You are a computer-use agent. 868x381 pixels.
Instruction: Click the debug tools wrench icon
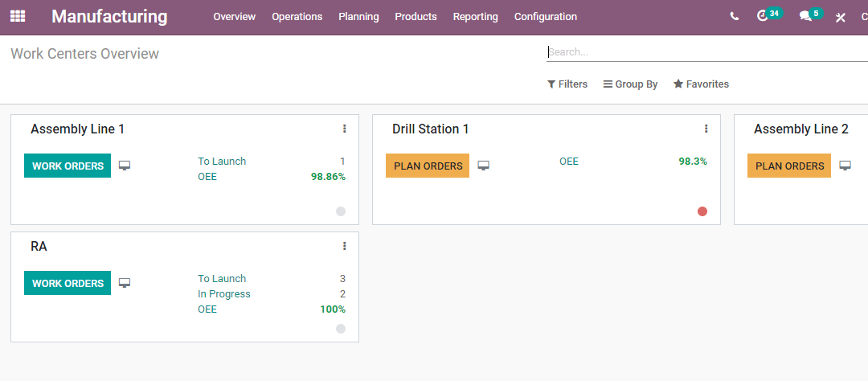pos(841,17)
